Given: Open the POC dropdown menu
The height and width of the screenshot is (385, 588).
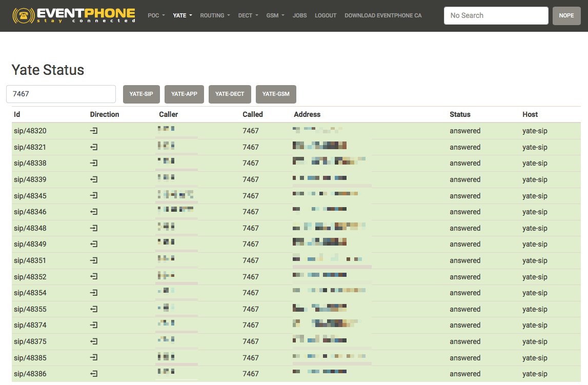Looking at the screenshot, I should pos(156,15).
